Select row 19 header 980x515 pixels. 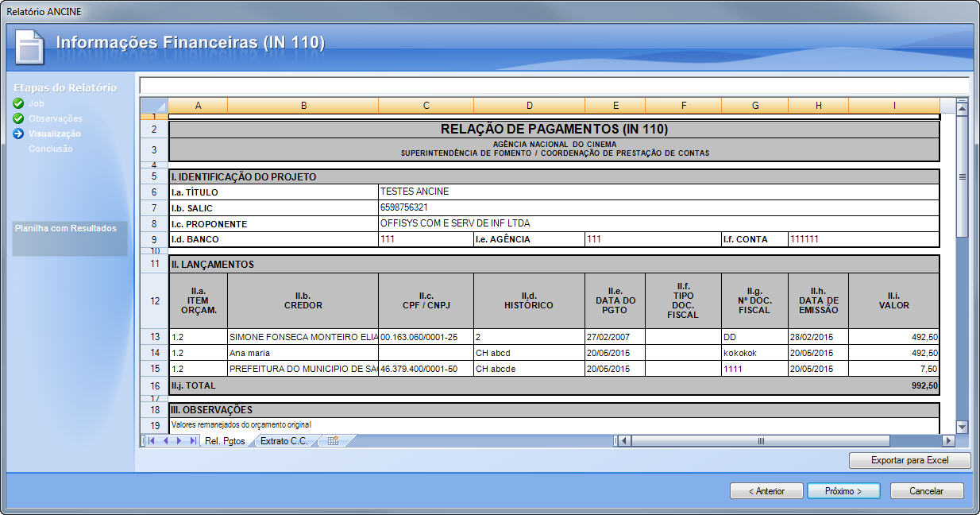[154, 425]
